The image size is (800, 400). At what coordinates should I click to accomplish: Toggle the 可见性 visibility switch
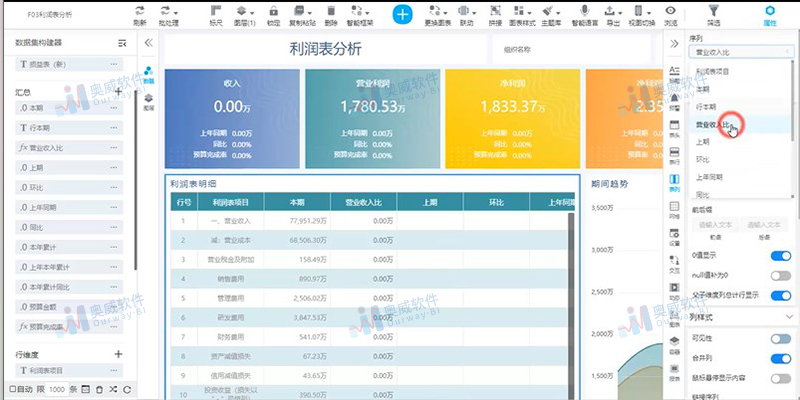[781, 339]
